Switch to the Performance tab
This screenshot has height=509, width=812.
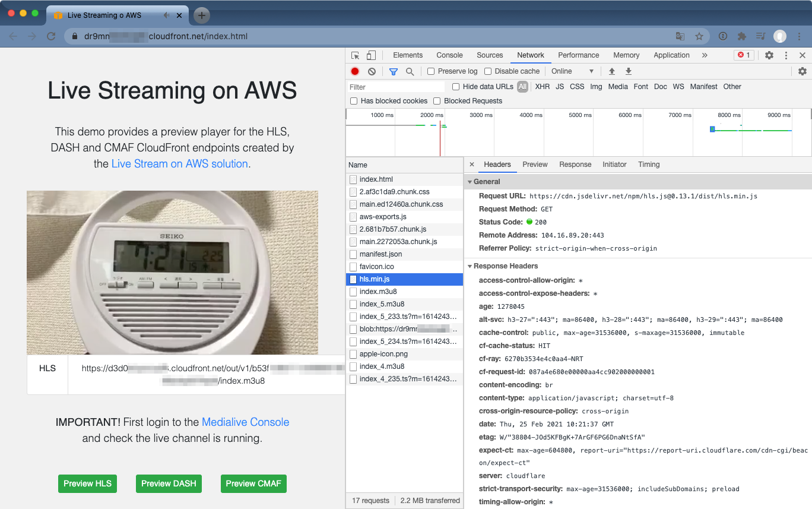(579, 55)
